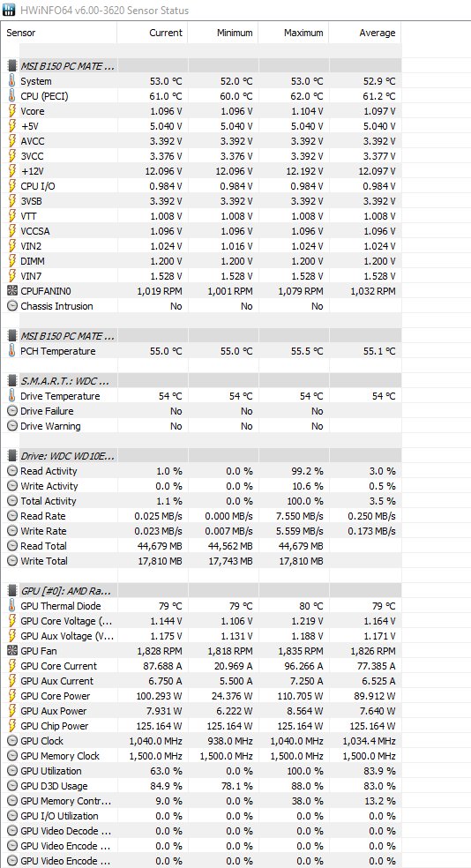471x868 pixels.
Task: Collapse the second MSI B150 PC MATE group header
Action: (201, 336)
